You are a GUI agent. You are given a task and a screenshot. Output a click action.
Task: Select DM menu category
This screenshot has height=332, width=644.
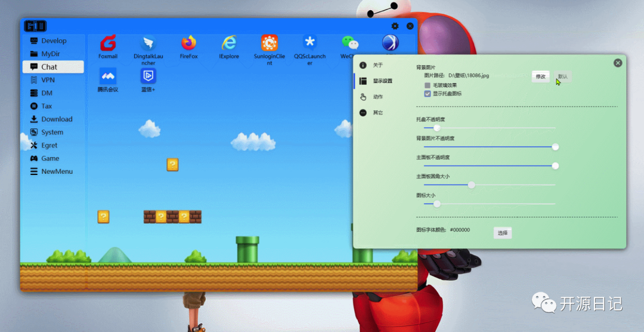[x=54, y=93]
